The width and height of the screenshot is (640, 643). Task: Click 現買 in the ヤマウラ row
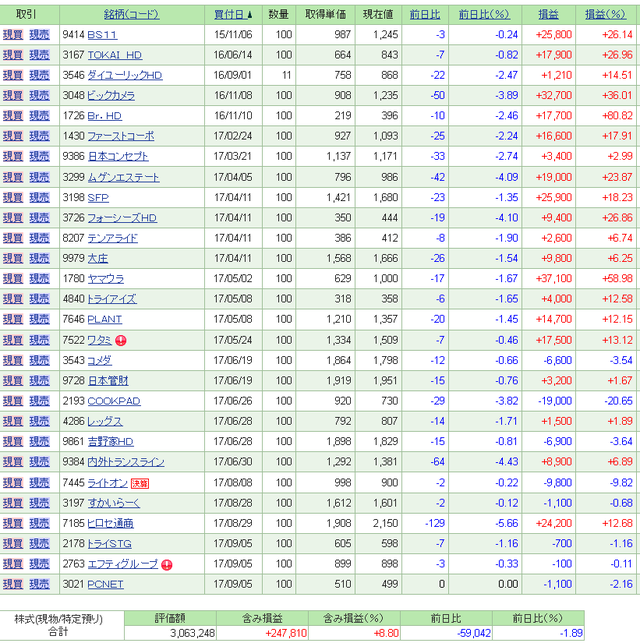click(13, 279)
